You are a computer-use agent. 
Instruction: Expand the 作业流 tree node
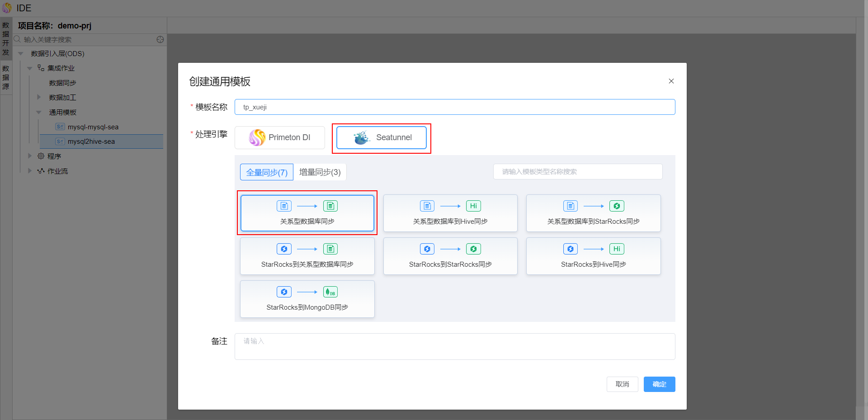30,171
